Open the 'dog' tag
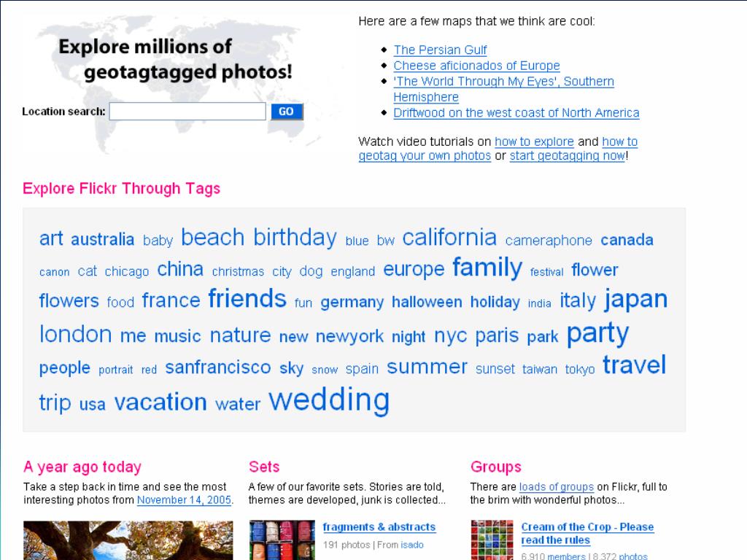The image size is (747, 560). pos(311,271)
